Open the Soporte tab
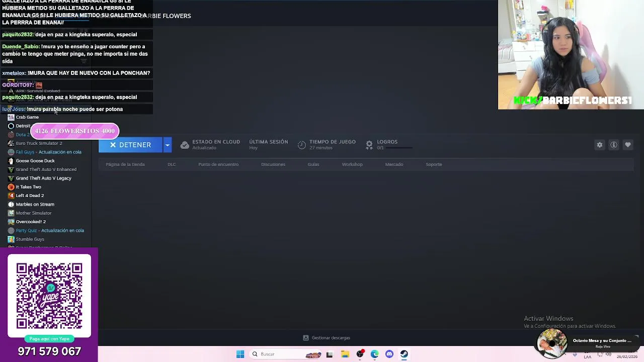The height and width of the screenshot is (362, 644). tap(434, 164)
